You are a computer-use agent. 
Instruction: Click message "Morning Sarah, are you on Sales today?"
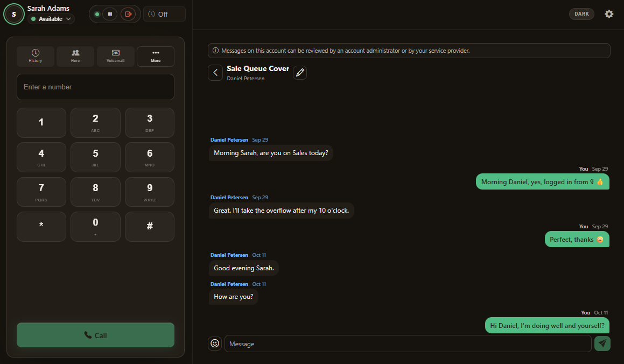click(x=271, y=153)
